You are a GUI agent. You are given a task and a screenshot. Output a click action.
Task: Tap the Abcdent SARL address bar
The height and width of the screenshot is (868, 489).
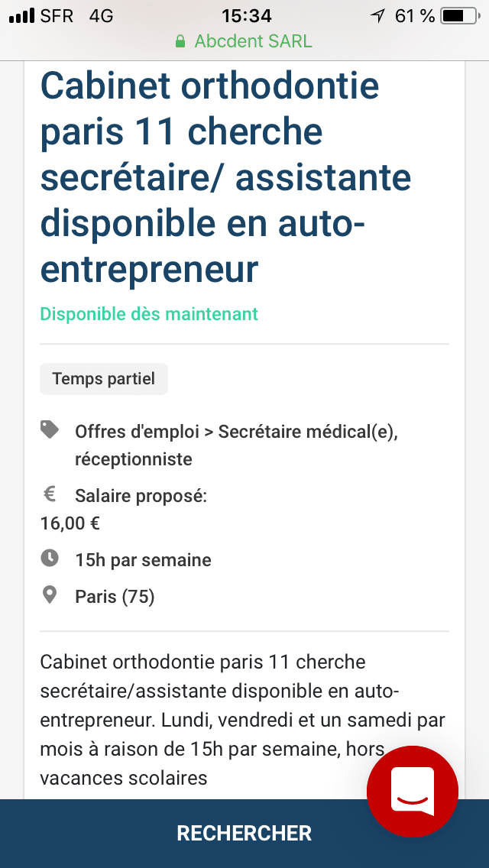244,41
